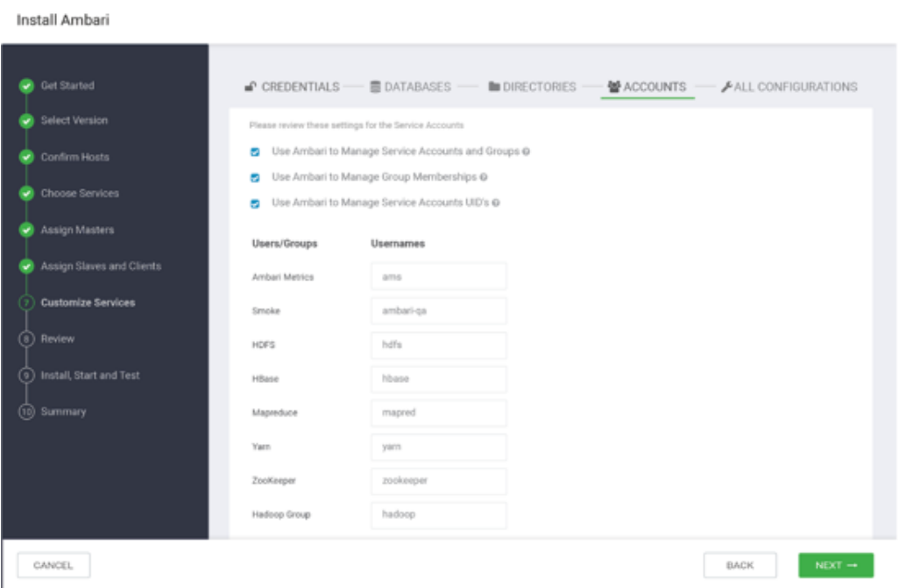This screenshot has width=899, height=588.
Task: Click the green Next button
Action: pos(836,565)
